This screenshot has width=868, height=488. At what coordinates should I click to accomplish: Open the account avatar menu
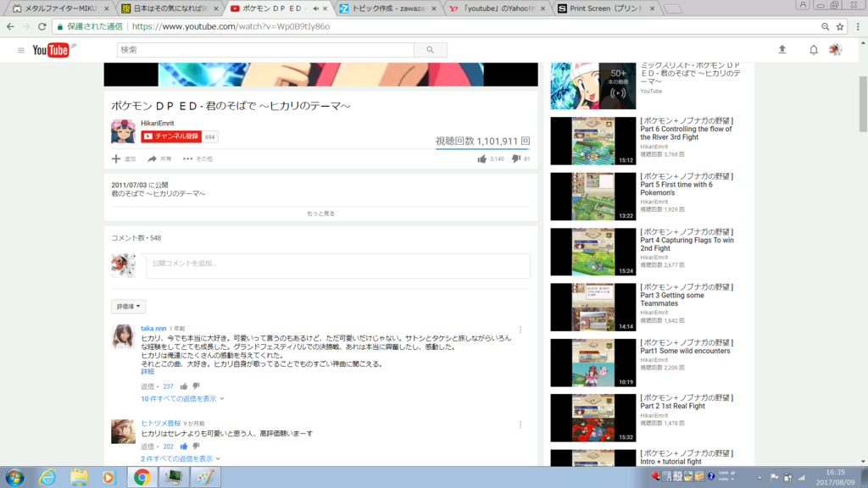tap(835, 50)
